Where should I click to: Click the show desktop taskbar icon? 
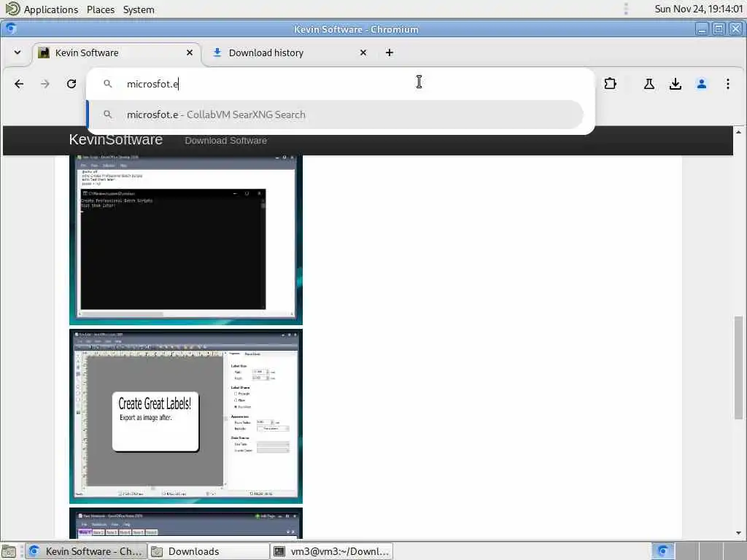coord(9,551)
